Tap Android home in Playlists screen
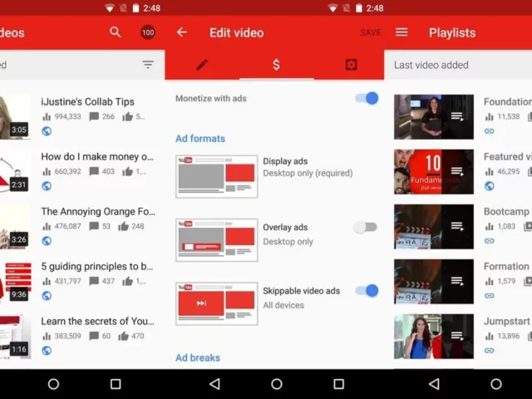 pos(496,384)
